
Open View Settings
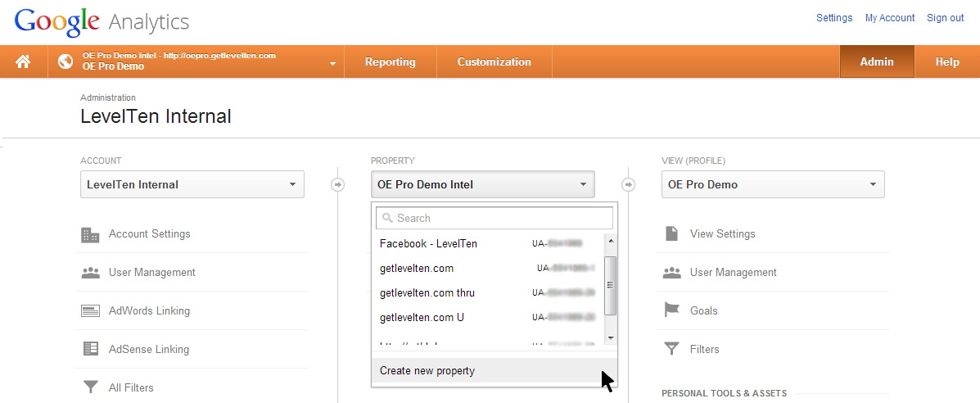click(x=722, y=234)
